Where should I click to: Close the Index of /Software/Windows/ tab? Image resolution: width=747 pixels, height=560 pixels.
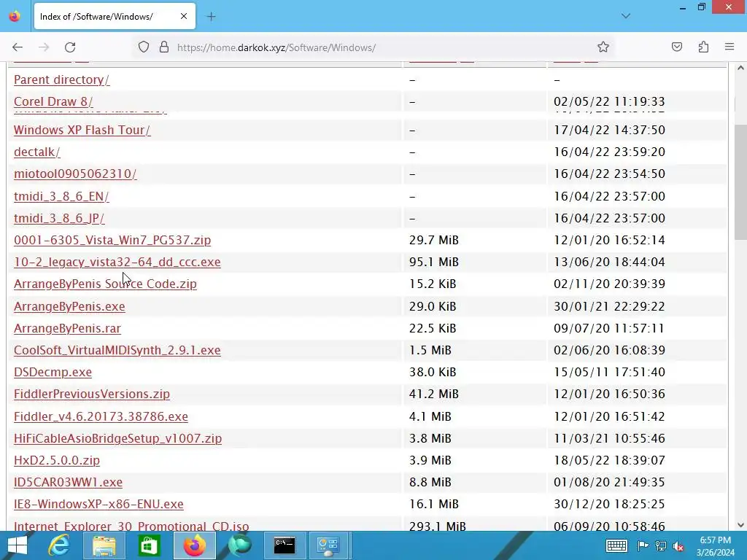pos(184,16)
